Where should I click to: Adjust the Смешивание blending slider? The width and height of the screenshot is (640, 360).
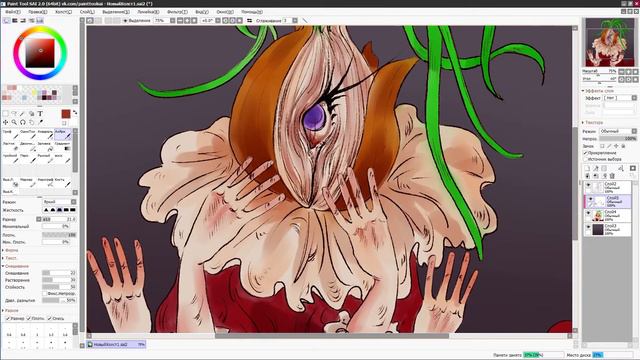point(59,273)
